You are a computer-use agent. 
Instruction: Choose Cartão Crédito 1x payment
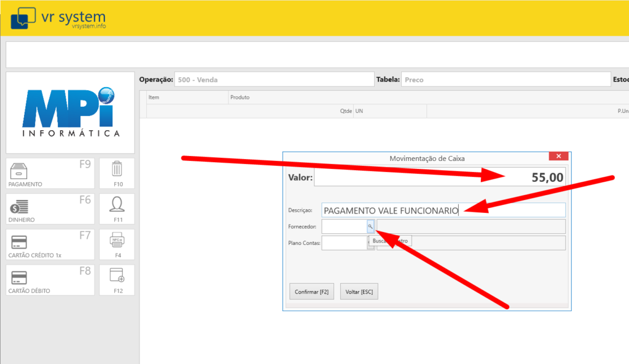(x=50, y=244)
